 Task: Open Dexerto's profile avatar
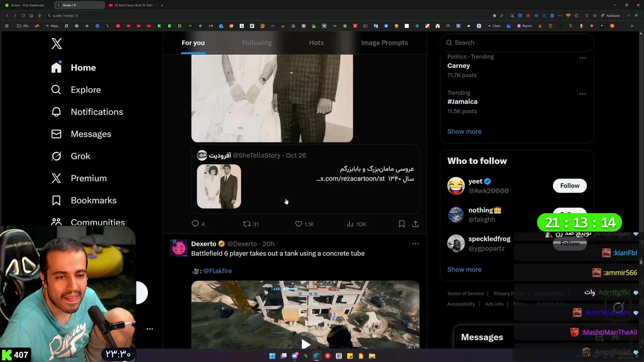[179, 248]
